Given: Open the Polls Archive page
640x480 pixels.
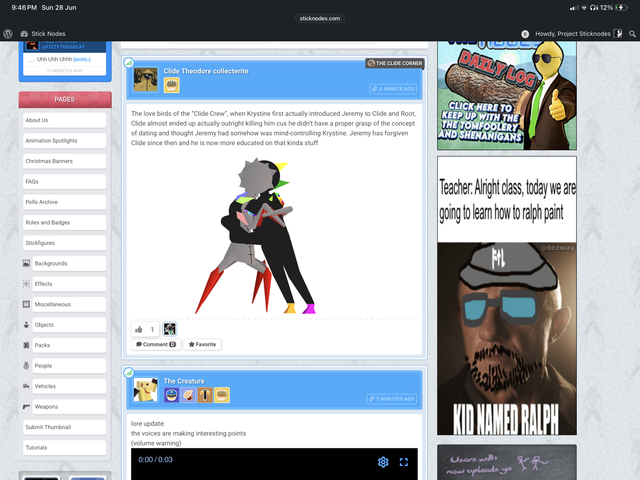Looking at the screenshot, I should click(x=64, y=202).
